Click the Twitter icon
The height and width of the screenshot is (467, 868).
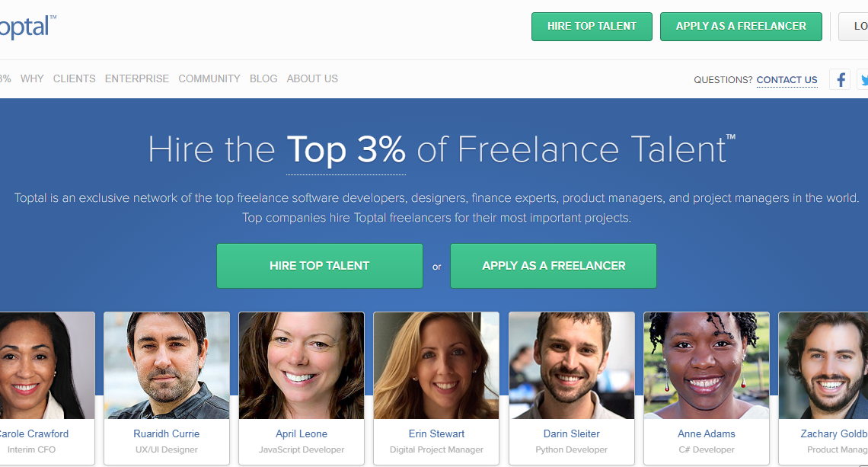coord(863,79)
